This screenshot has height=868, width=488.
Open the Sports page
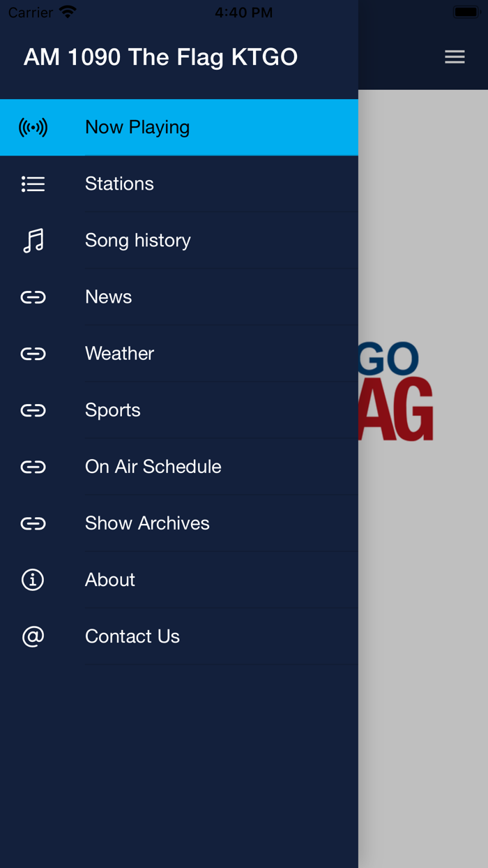[x=112, y=410]
